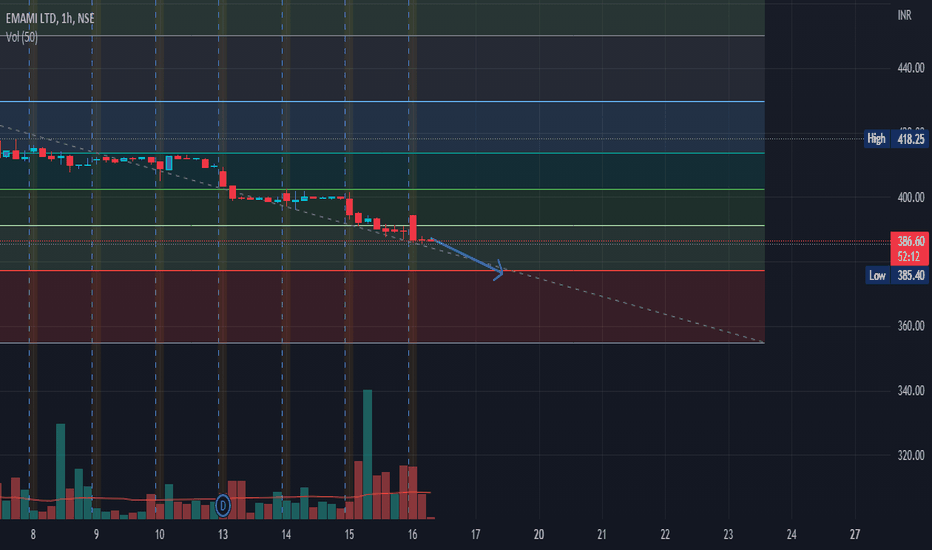932x550 pixels.
Task: Click date 14 on the time axis
Action: (x=286, y=535)
